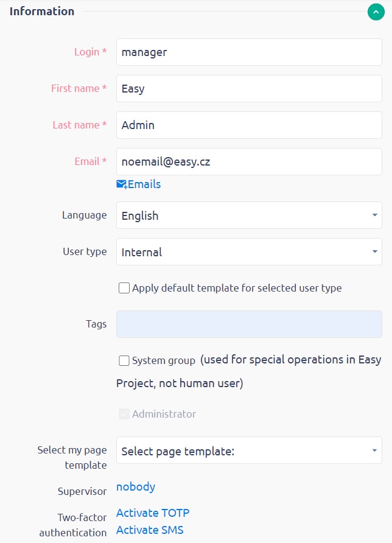
Task: Click the add-email envelope icon
Action: 121,183
